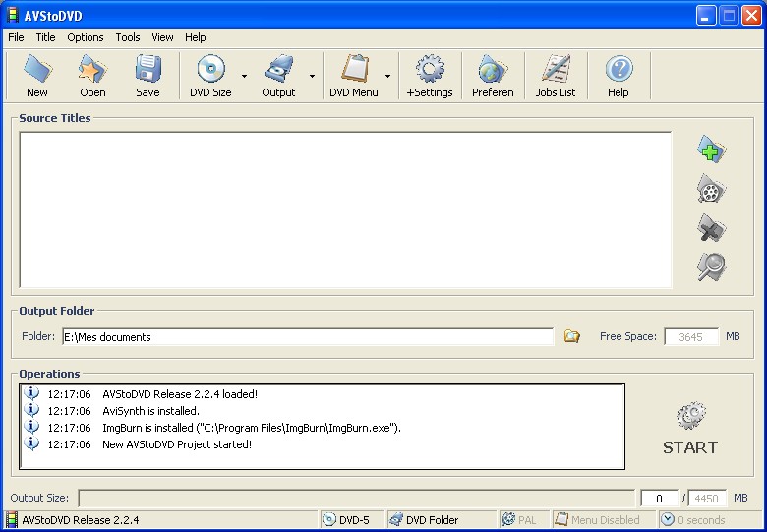
Task: Expand the DVD Size dropdown arrow
Action: tap(244, 76)
